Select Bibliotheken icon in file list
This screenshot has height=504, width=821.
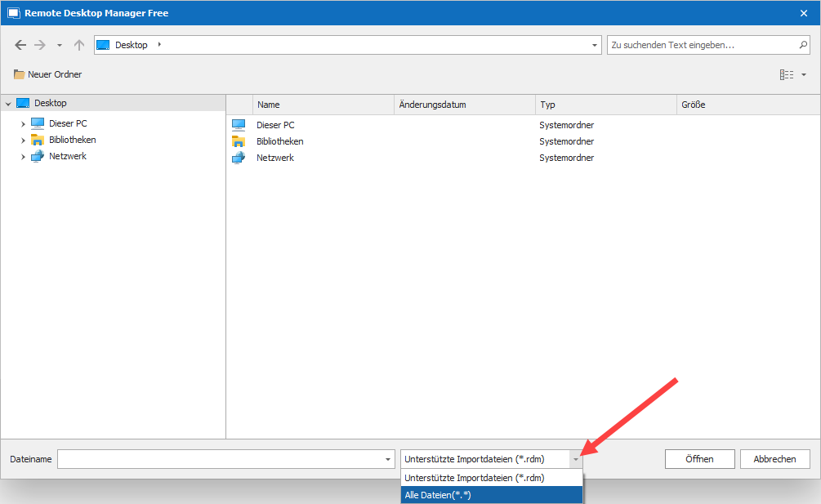[239, 141]
